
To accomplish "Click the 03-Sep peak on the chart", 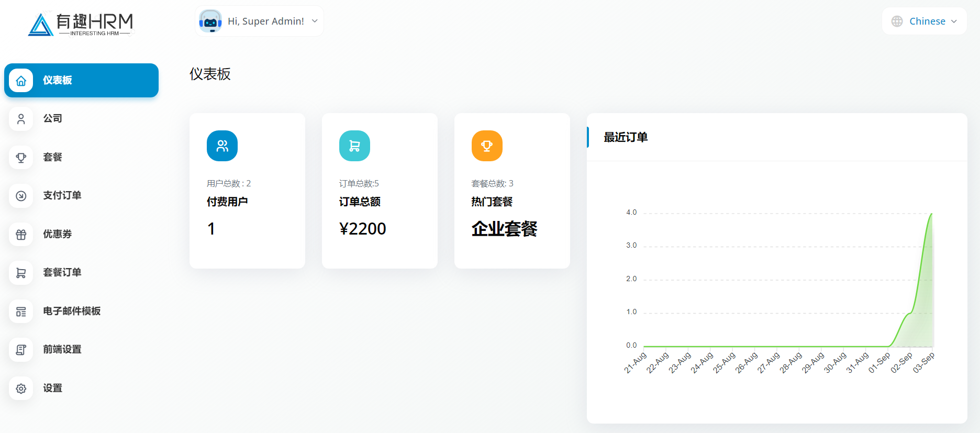I will point(931,214).
